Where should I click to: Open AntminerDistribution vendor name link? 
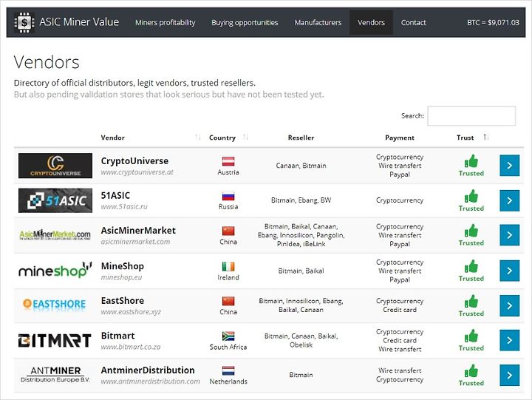[x=148, y=370]
